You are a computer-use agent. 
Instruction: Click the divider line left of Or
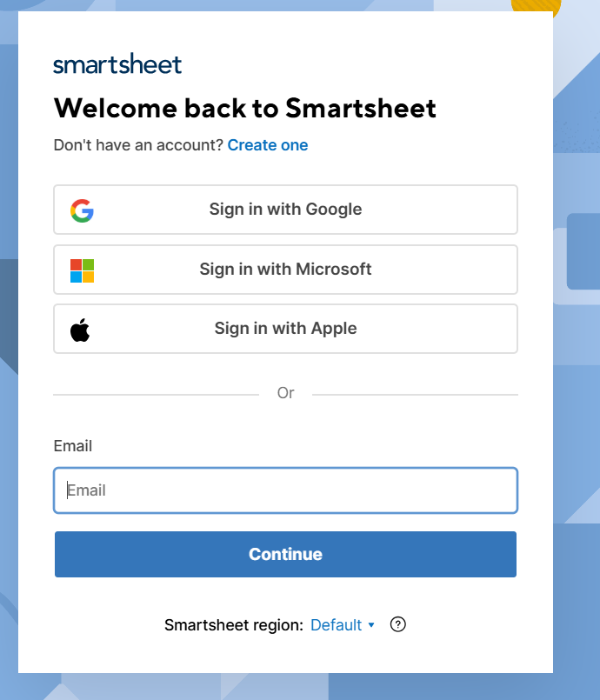click(x=157, y=395)
